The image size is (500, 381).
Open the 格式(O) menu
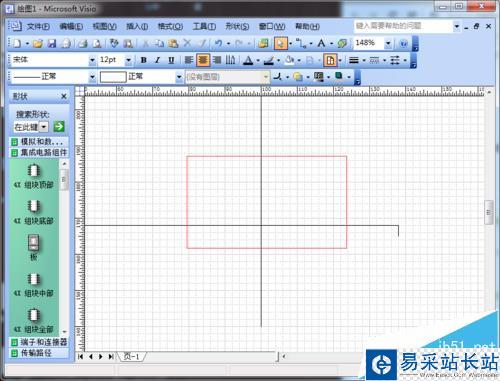pos(170,26)
